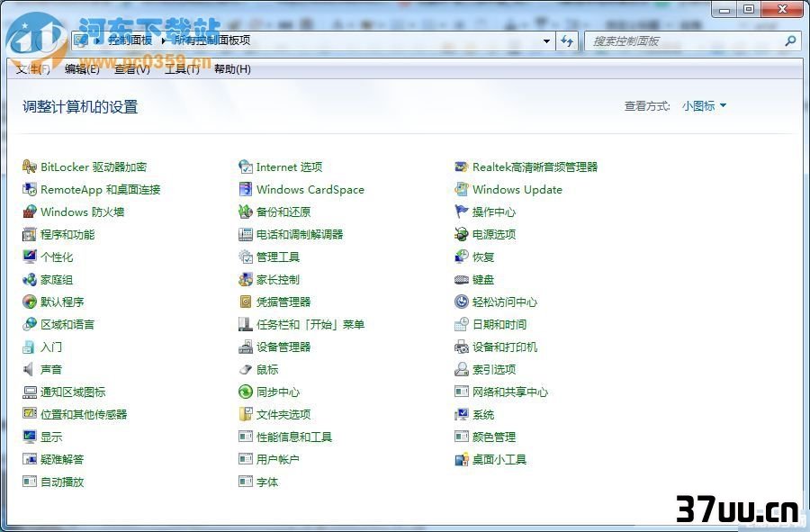Open the 设备和打印机 link

point(505,347)
